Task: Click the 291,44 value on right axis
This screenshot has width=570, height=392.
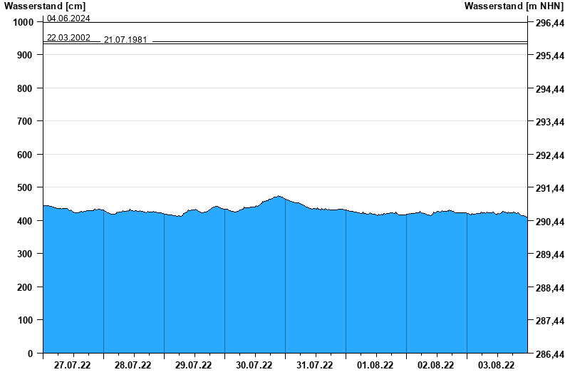Action: (549, 188)
